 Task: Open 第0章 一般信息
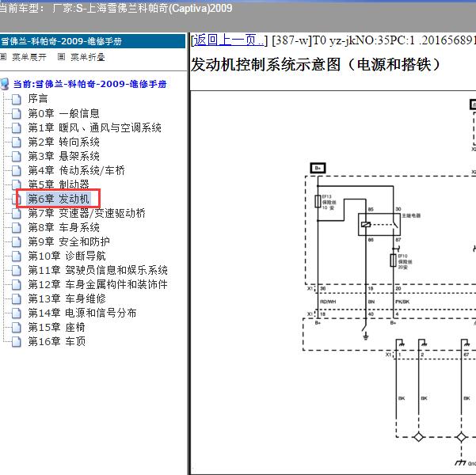click(x=63, y=113)
